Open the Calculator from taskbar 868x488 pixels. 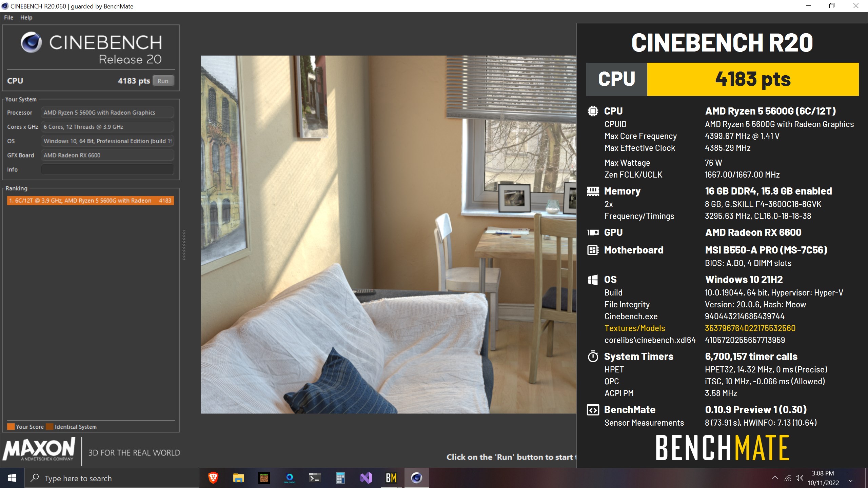click(340, 478)
